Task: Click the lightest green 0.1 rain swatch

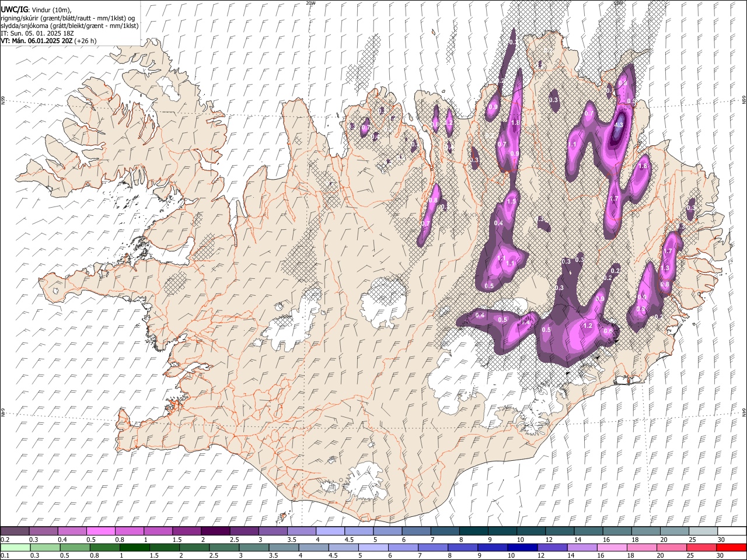Action: [x=15, y=548]
